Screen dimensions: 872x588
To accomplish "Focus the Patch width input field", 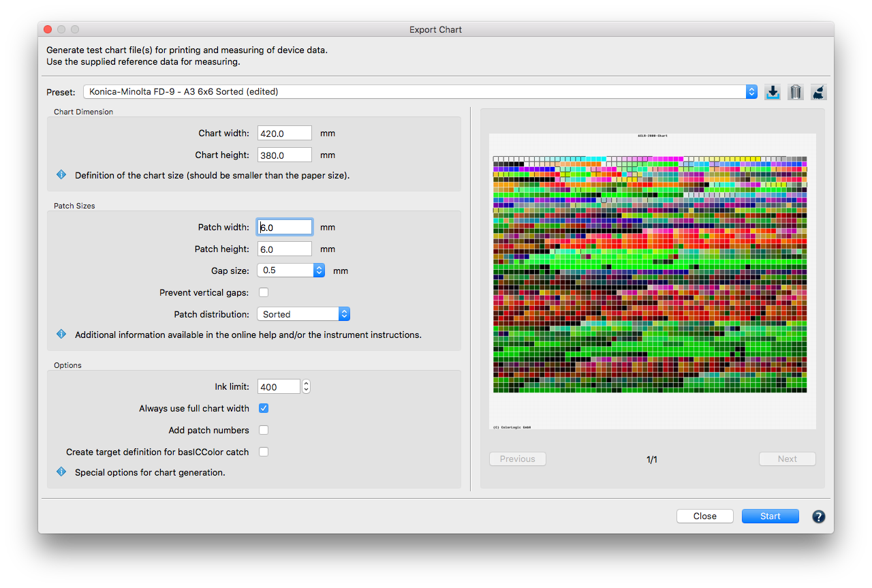I will [285, 228].
